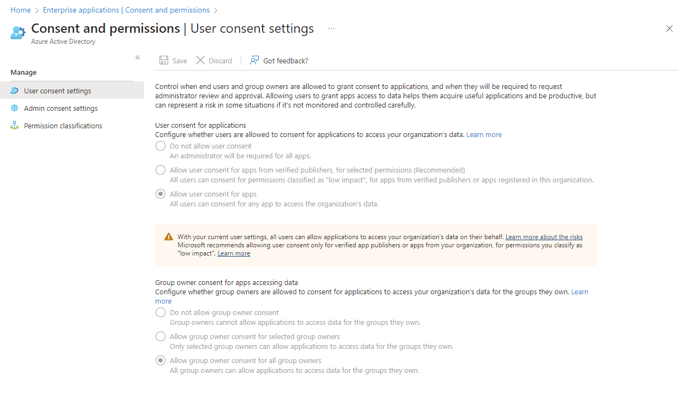Click the Save button label
This screenshot has width=688, height=398.
pos(179,61)
